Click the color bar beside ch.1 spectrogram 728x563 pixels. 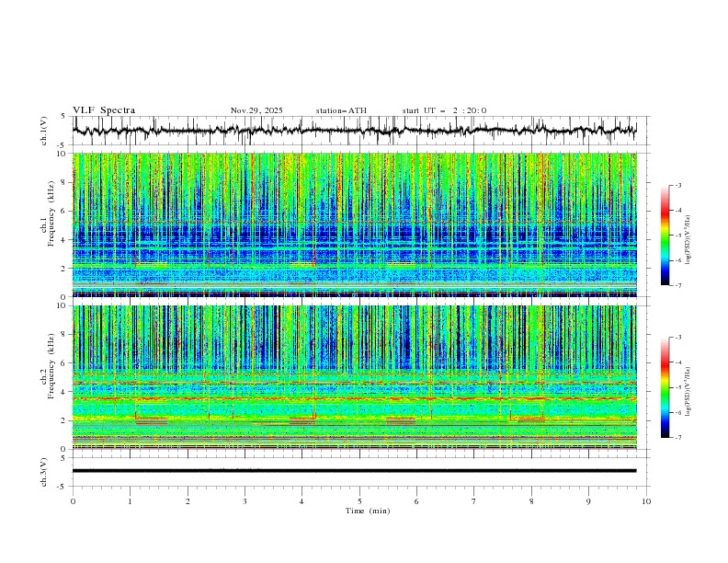[665, 236]
